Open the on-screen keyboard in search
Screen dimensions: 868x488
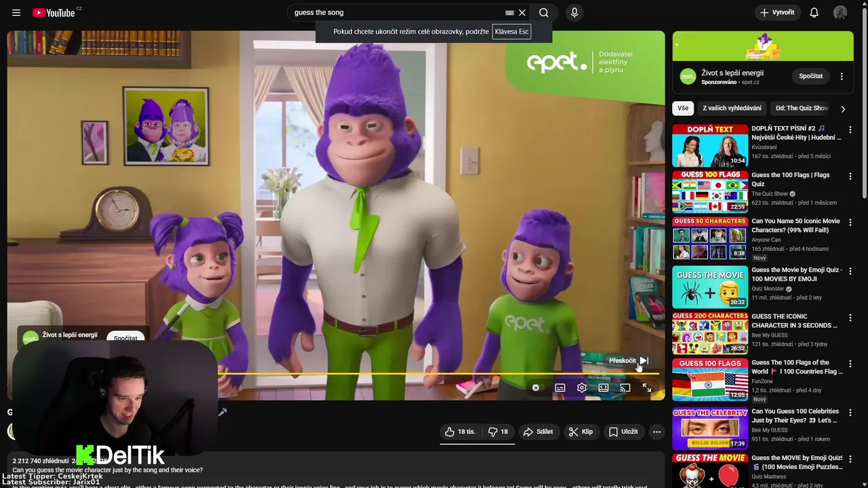509,13
